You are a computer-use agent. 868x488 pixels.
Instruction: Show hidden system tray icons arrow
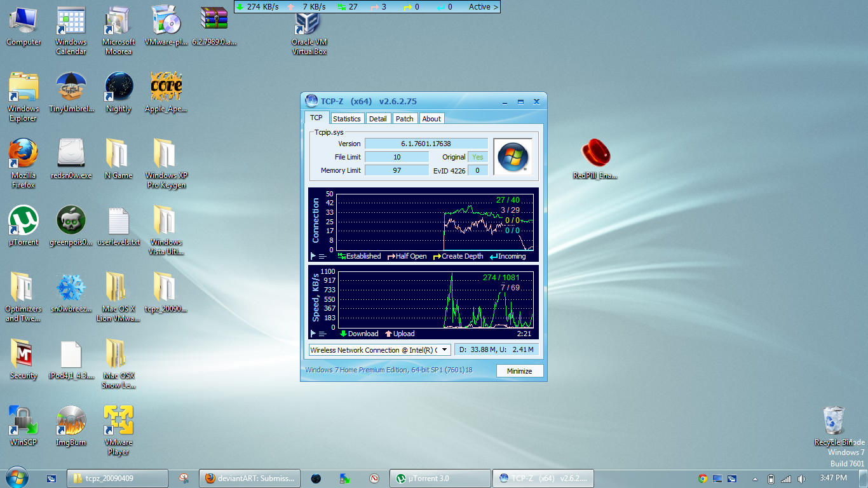pos(755,478)
